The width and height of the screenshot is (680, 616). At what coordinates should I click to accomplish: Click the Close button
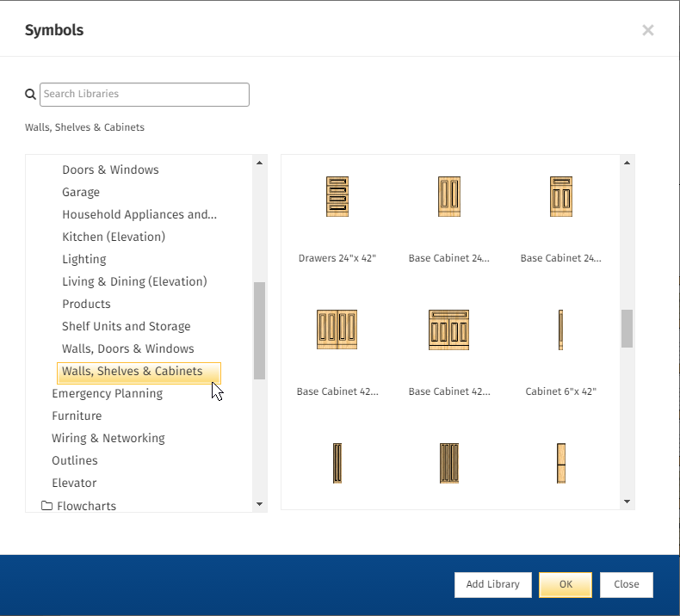pos(627,584)
